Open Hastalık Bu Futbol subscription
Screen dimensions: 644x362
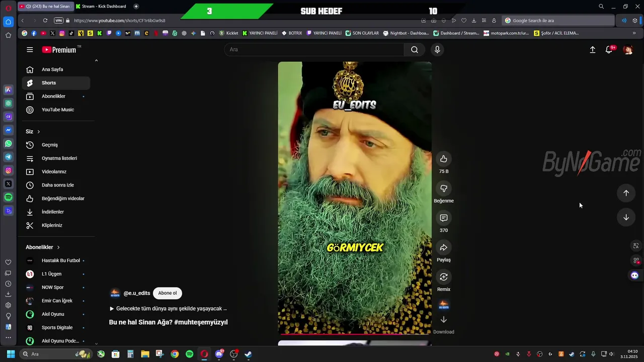point(56,260)
